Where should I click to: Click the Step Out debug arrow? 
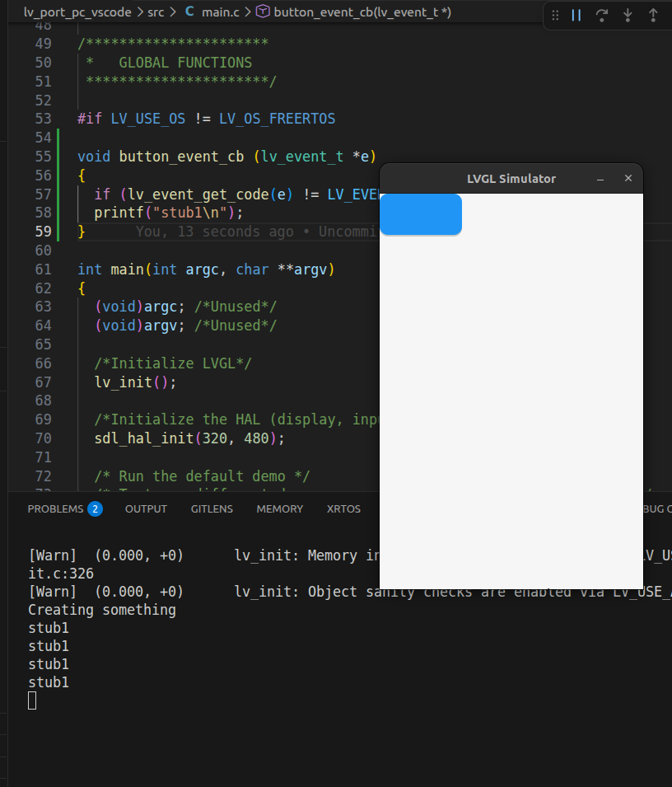(653, 15)
